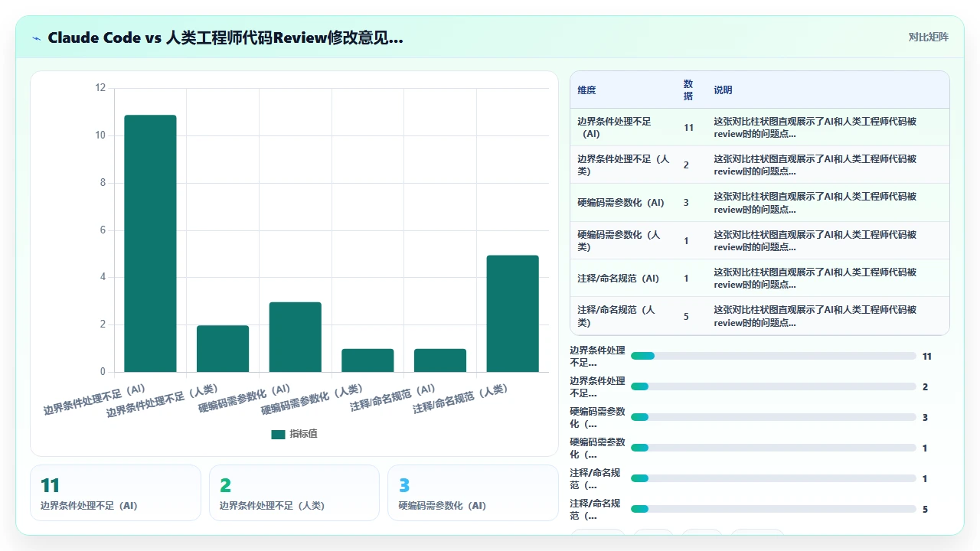Image resolution: width=980 pixels, height=551 pixels.
Task: Click the bar for 边界条件处理不足（AI）
Action: coord(150,243)
